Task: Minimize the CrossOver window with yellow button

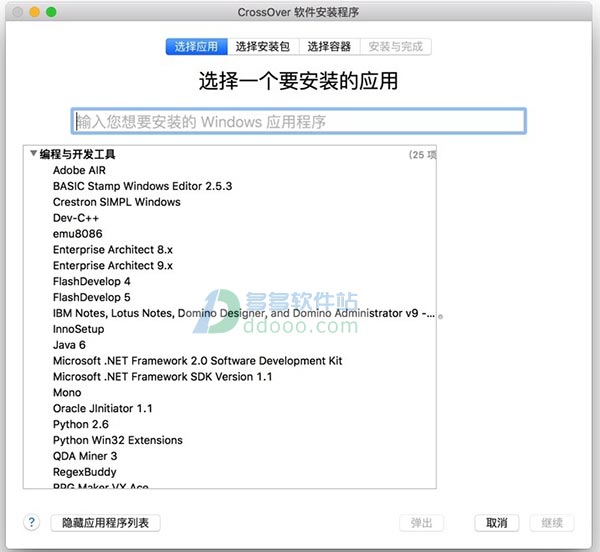Action: point(34,12)
